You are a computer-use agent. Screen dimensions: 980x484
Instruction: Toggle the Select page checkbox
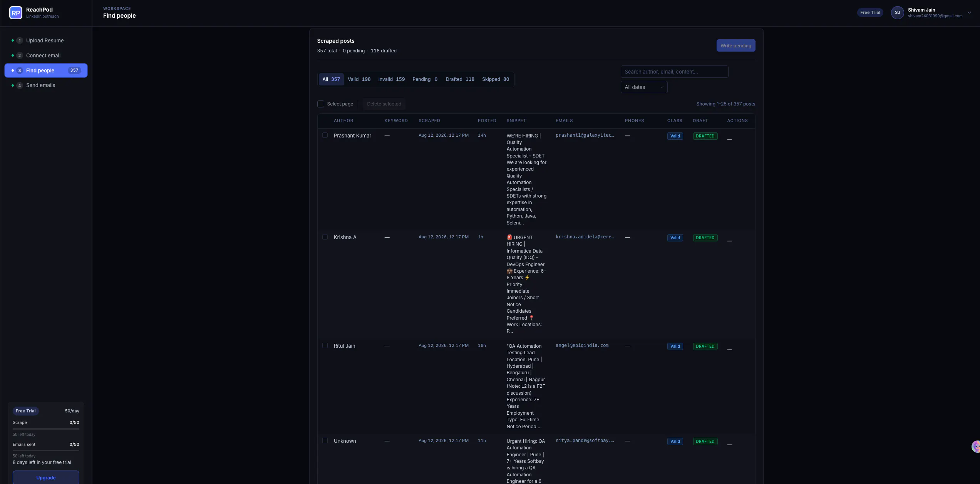[320, 104]
